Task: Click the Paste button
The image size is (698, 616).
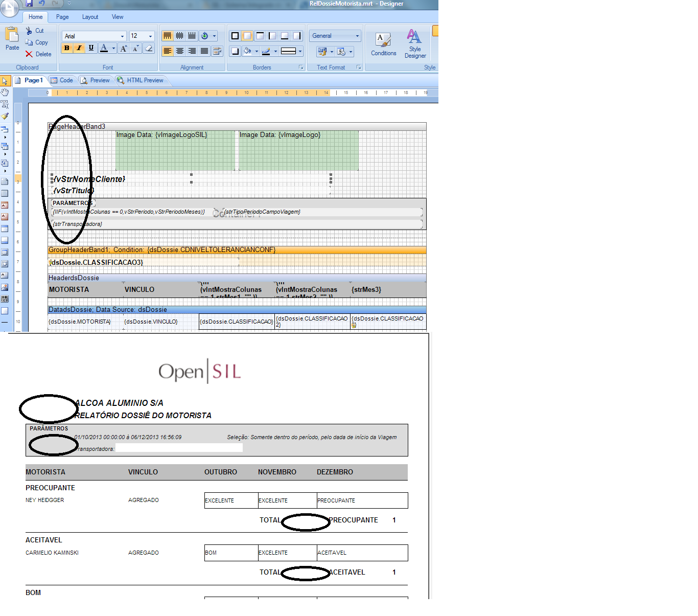Action: 12,39
